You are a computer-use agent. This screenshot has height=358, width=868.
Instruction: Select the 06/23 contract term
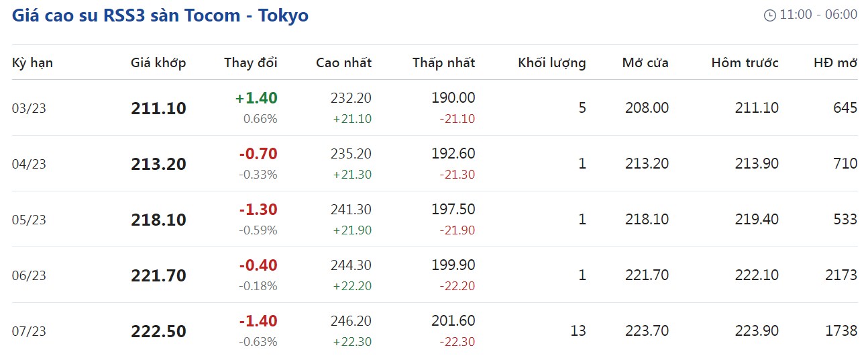pos(29,275)
